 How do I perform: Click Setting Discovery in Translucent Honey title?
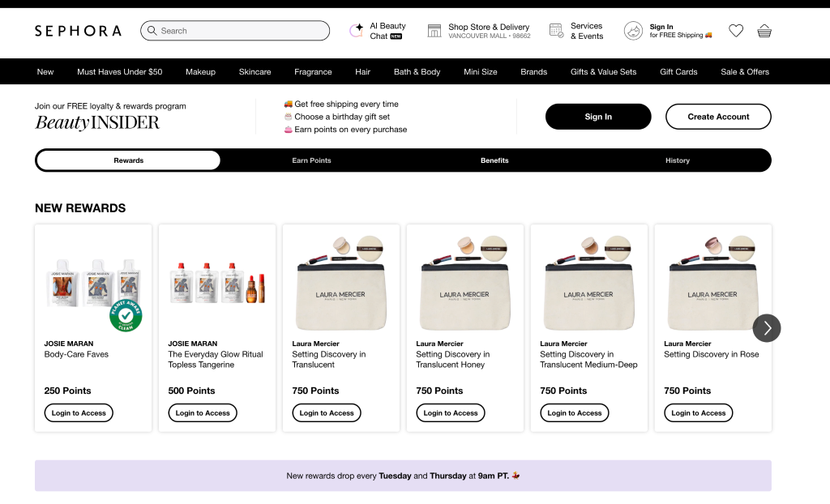[x=452, y=360]
